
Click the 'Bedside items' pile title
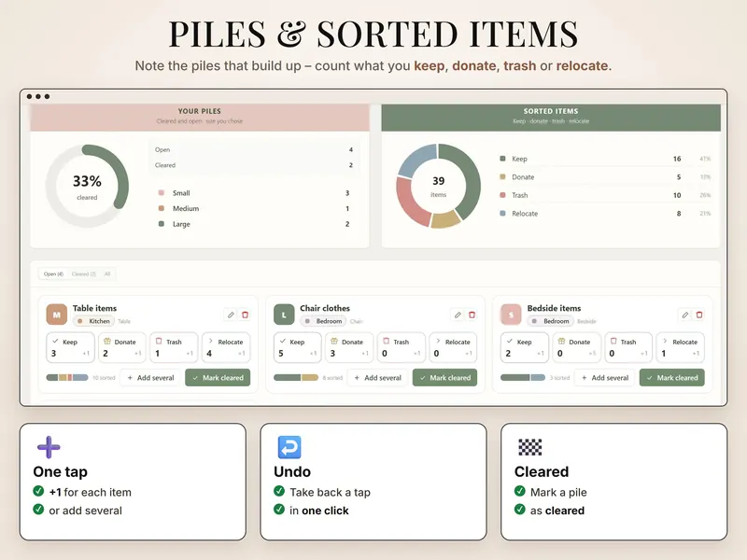tap(554, 308)
